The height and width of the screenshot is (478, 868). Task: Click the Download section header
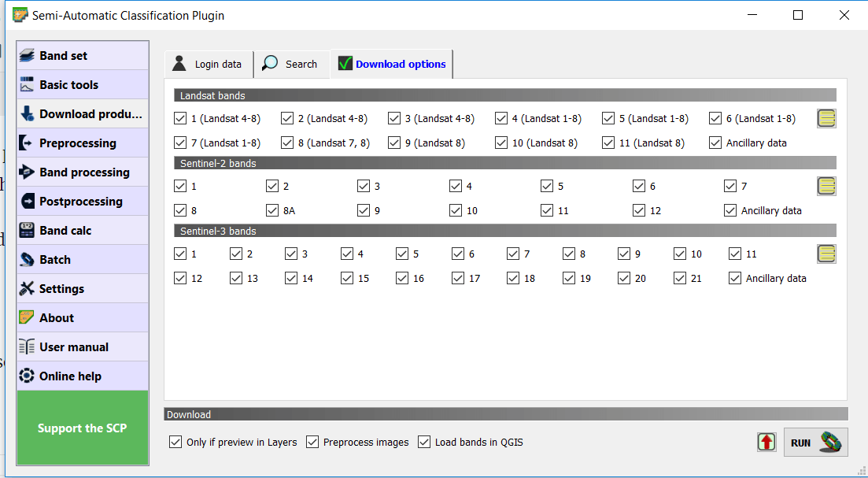point(506,414)
